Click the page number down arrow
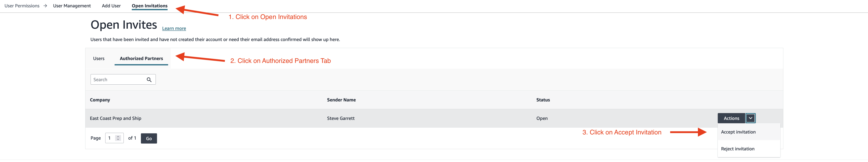The height and width of the screenshot is (162, 868). (118, 139)
